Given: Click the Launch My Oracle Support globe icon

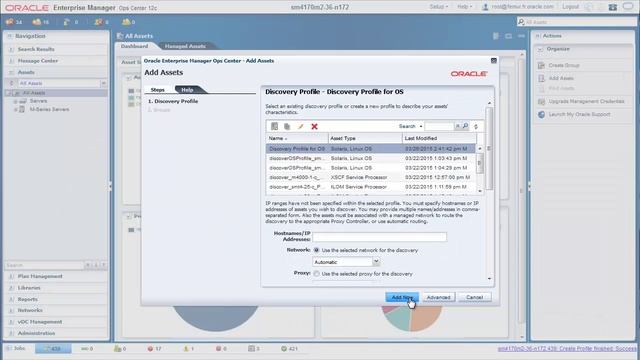Looking at the screenshot, I should [541, 114].
